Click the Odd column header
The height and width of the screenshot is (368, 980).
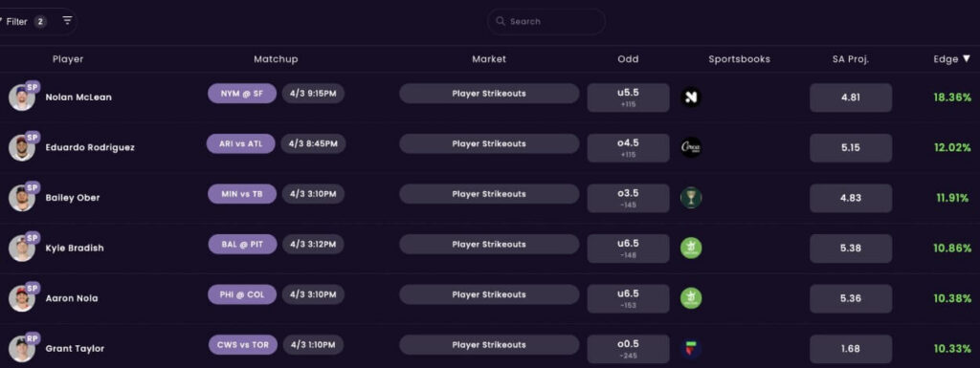[x=628, y=59]
